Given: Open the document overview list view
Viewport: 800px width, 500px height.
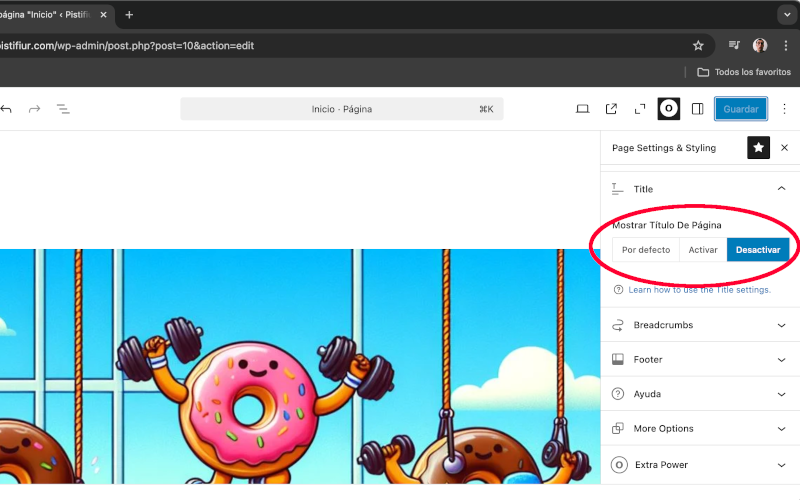Looking at the screenshot, I should 63,109.
